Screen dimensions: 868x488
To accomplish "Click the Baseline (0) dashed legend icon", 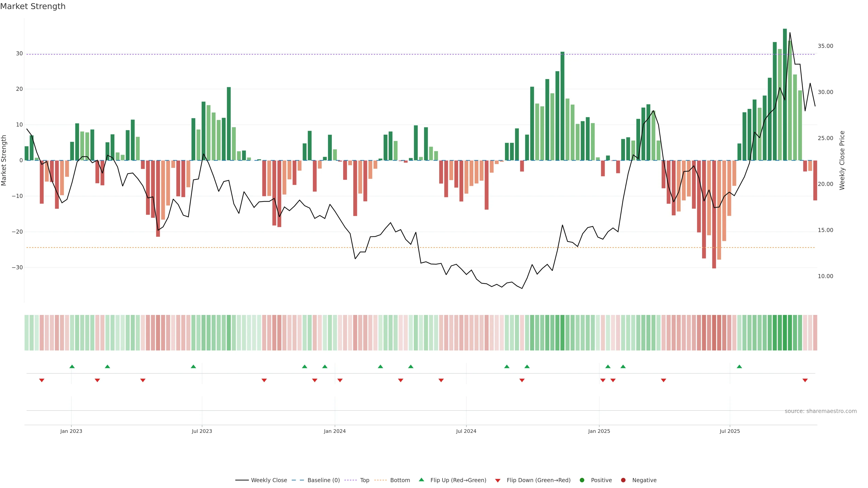I will (x=297, y=480).
